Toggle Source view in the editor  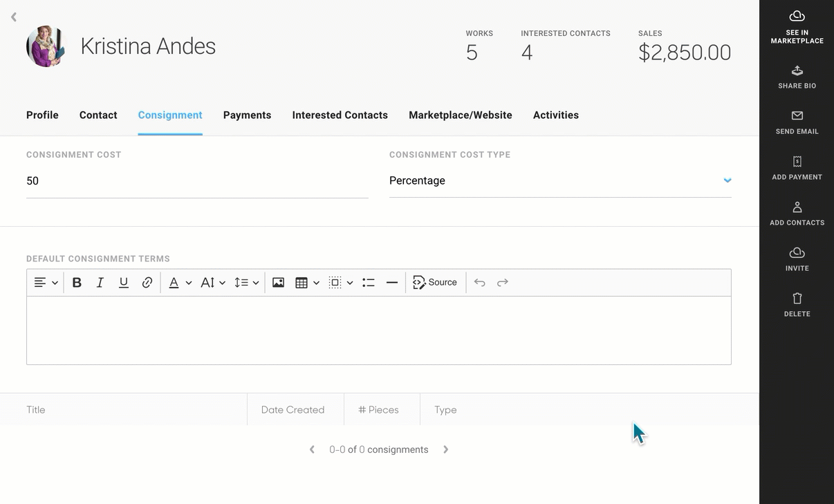435,283
